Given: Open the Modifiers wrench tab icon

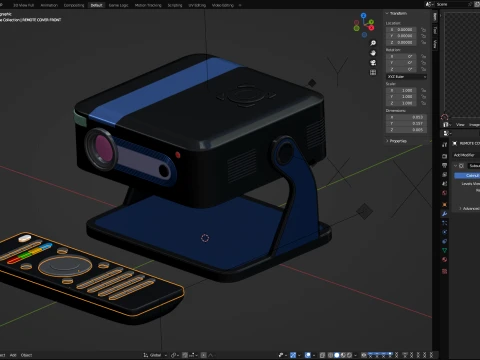Looking at the screenshot, I should [444, 214].
